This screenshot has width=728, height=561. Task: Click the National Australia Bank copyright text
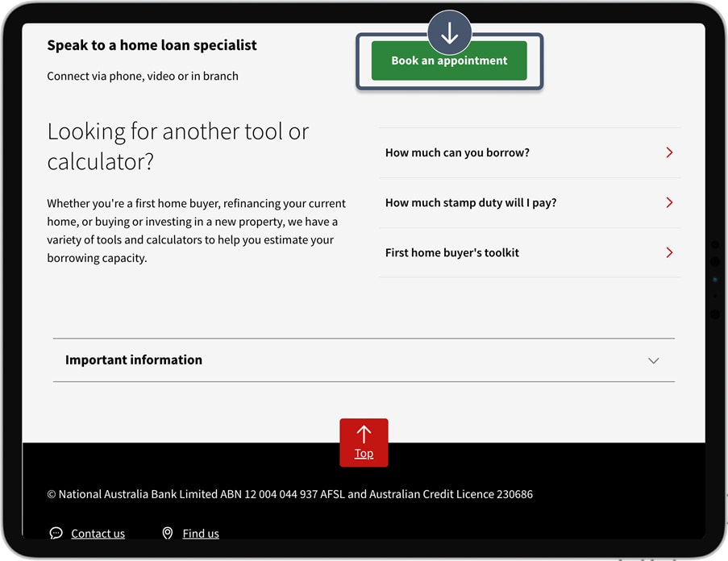pos(289,494)
